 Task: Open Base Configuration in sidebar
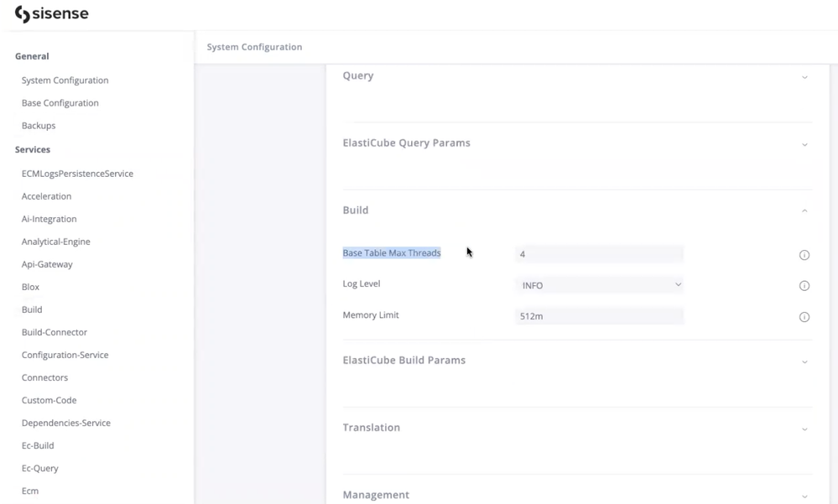tap(60, 103)
